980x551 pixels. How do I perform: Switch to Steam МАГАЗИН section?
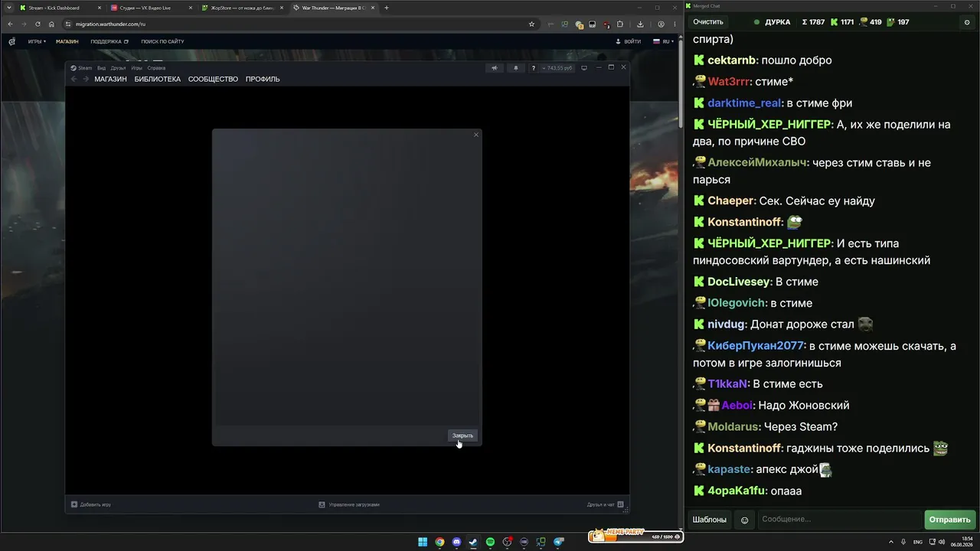click(110, 79)
